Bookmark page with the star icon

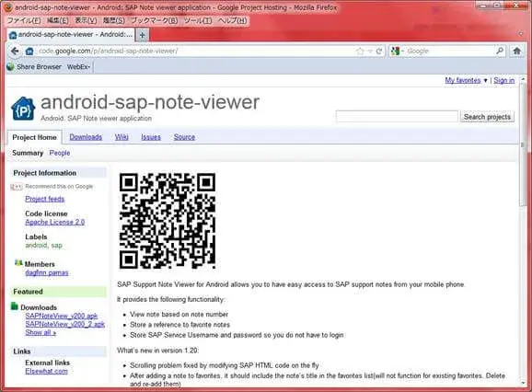tap(360, 52)
